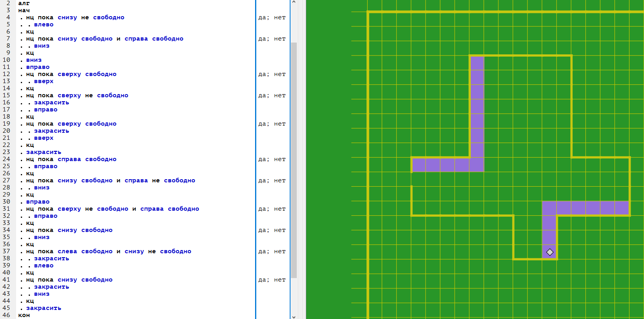This screenshot has width=644, height=319.
Task: Click the vertical scrollbar thumb in the code editor
Action: click(x=294, y=158)
